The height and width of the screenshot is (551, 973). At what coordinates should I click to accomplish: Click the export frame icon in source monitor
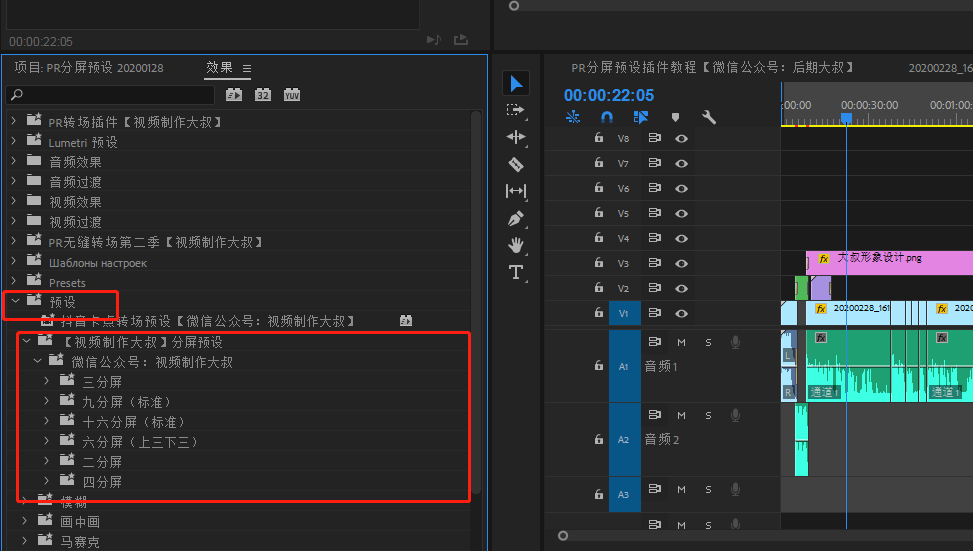(x=460, y=40)
